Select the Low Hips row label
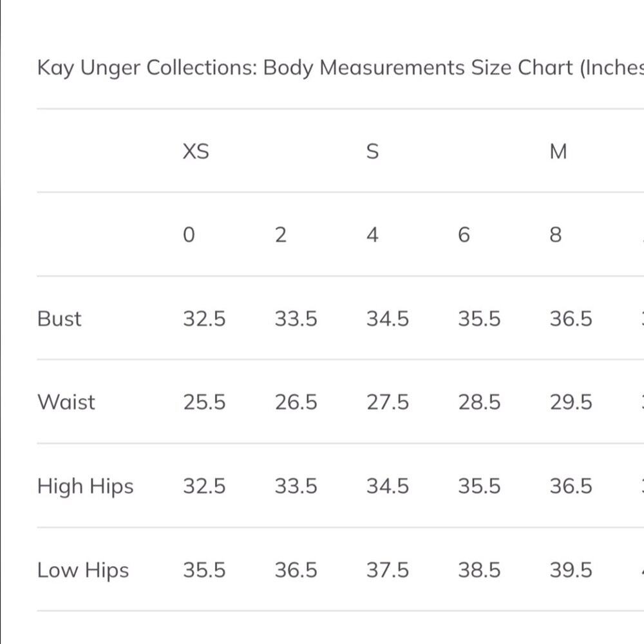644x644 pixels. pos(83,571)
